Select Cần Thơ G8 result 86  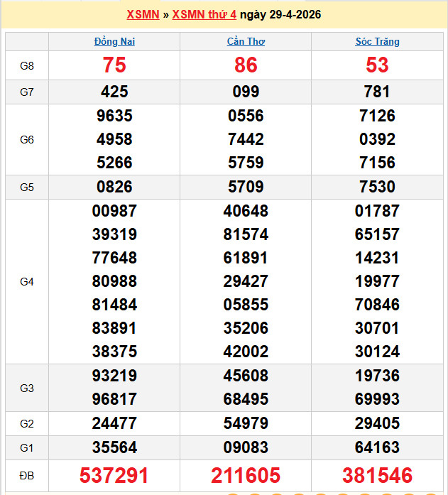click(x=246, y=65)
